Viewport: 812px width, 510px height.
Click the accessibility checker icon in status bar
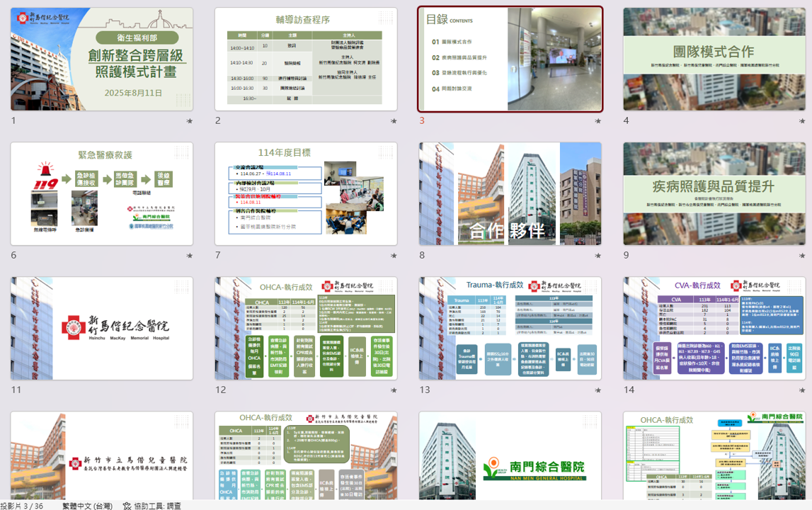127,506
